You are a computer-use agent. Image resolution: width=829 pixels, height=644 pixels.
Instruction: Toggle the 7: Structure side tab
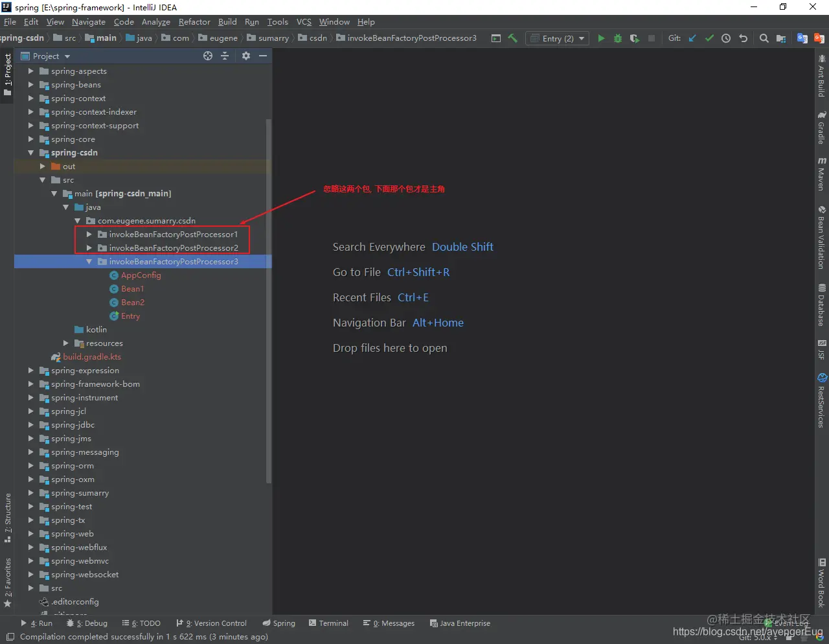[x=7, y=518]
